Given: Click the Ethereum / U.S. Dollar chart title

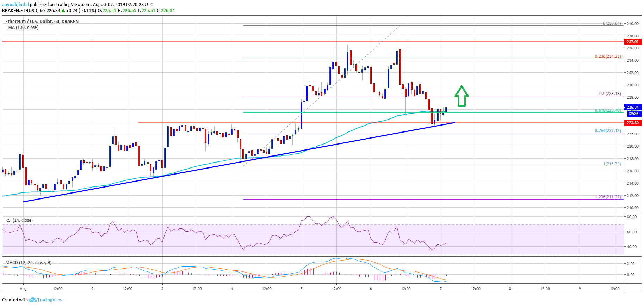Looking at the screenshot, I should pos(42,21).
